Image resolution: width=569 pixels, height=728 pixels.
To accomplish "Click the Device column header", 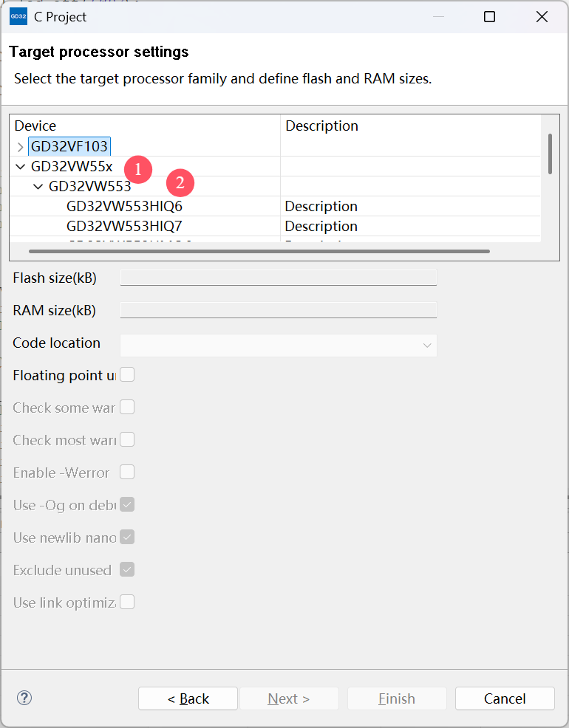I will 144,126.
